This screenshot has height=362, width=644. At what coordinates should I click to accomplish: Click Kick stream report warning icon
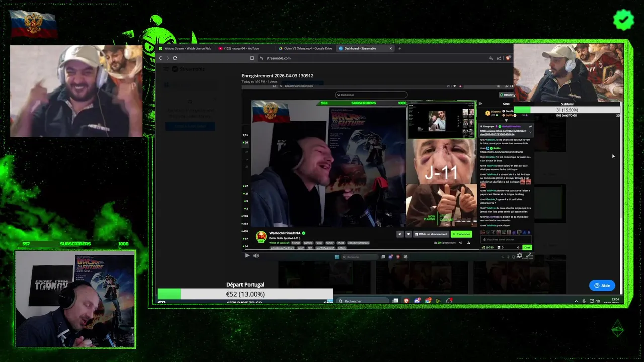(x=468, y=243)
